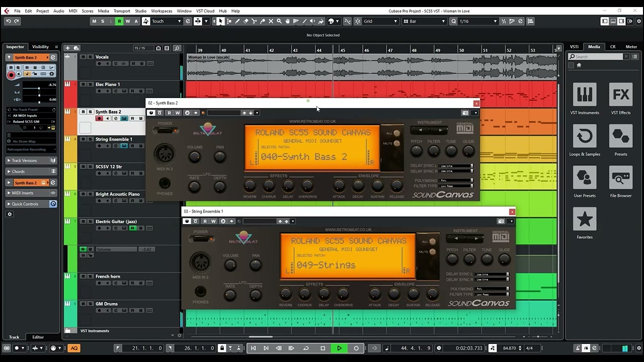The image size is (644, 362).
Task: Open the File menu
Action: pyautogui.click(x=17, y=11)
